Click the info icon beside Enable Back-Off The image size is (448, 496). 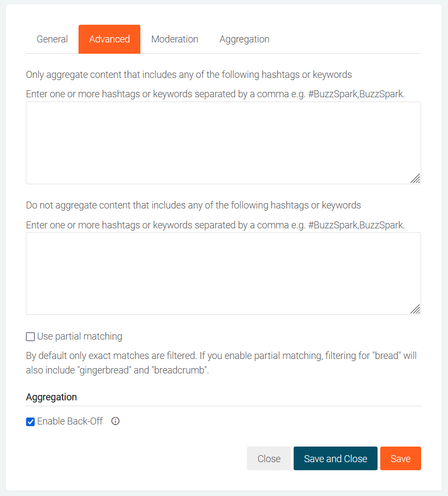coord(115,421)
